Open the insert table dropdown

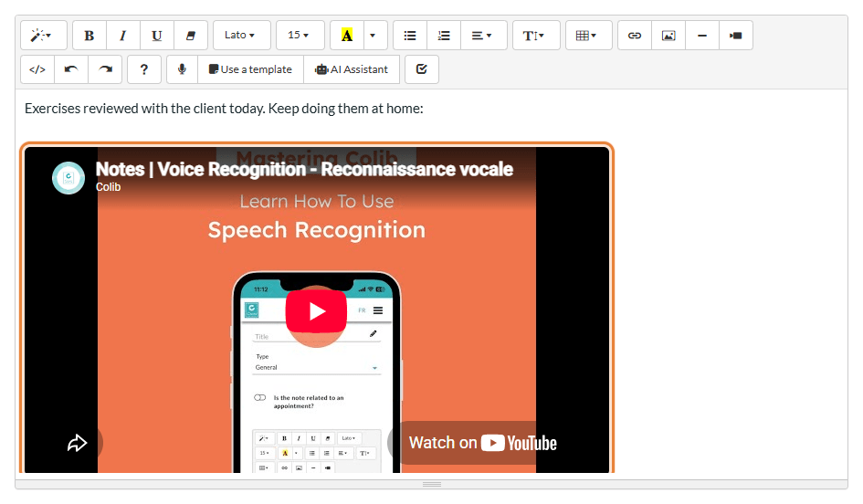click(x=588, y=36)
